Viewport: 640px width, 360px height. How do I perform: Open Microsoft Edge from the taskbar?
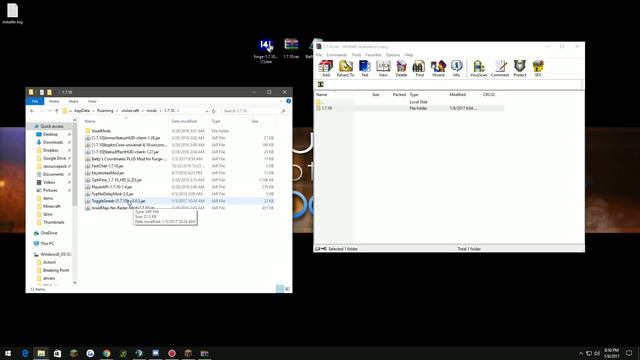click(x=25, y=353)
